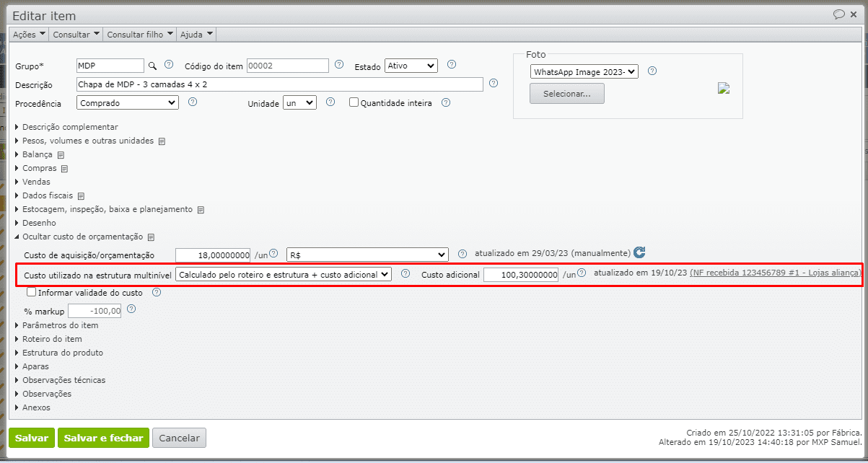Screen dimensions: 868x463
Task: Expand the Compras section
Action: pyautogui.click(x=36, y=168)
